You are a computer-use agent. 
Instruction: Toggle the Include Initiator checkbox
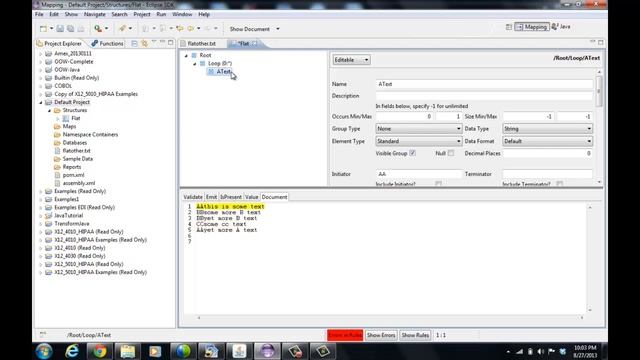coord(438,184)
